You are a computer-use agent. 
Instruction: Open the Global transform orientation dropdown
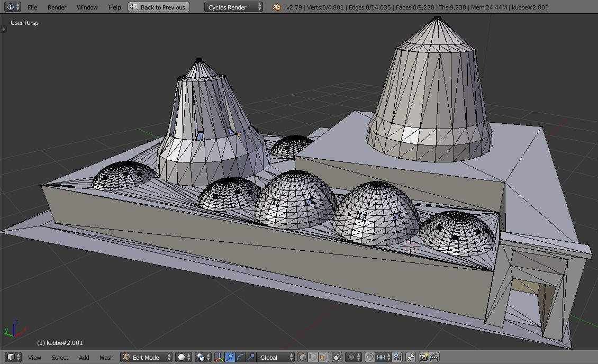click(276, 357)
